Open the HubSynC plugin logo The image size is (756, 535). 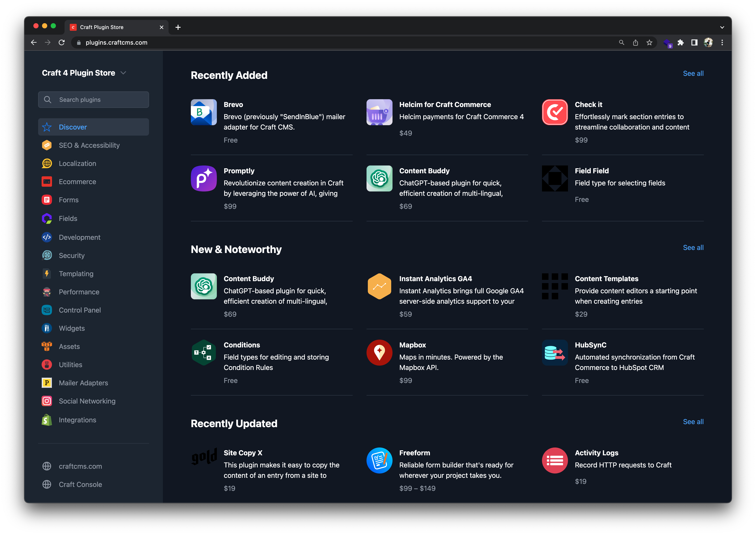[555, 352]
